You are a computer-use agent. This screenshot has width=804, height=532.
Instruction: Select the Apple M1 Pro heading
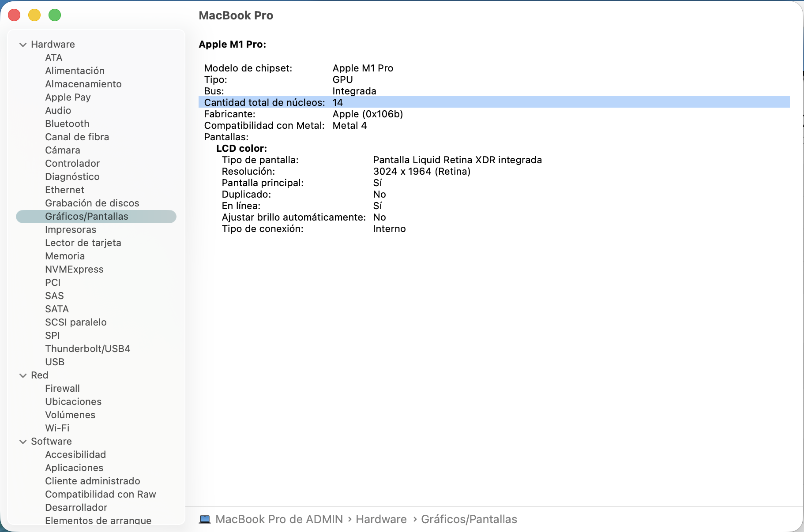click(x=232, y=44)
